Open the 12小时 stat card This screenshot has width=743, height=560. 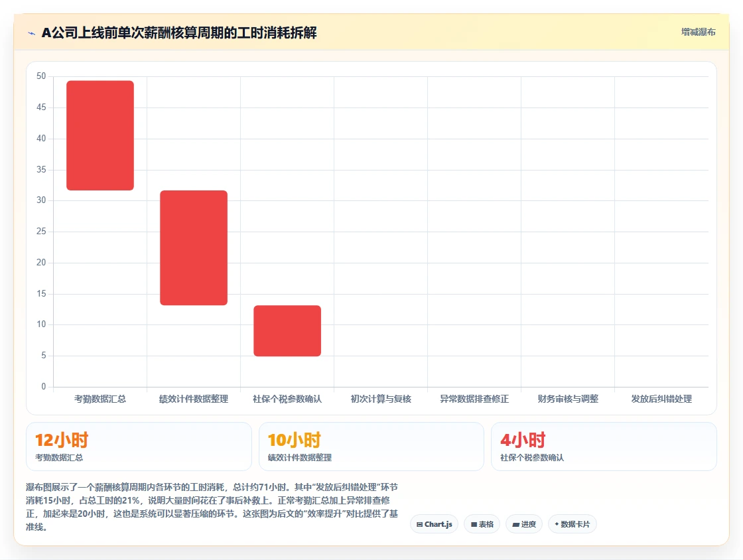pyautogui.click(x=139, y=447)
